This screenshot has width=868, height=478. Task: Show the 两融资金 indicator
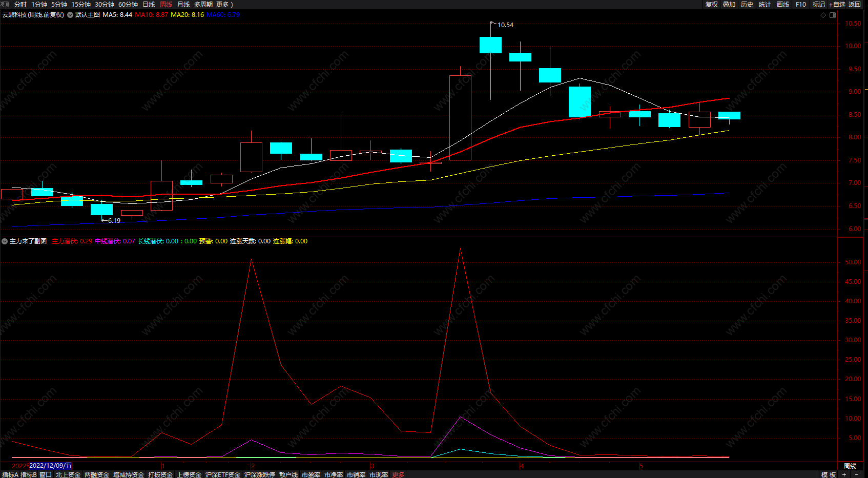tap(97, 475)
